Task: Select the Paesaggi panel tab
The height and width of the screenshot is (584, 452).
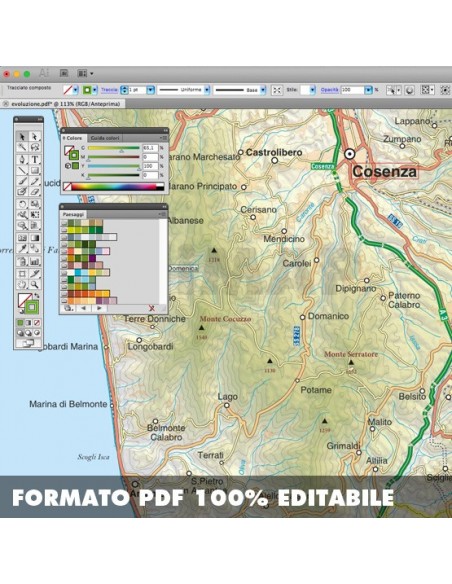Action: tap(73, 215)
